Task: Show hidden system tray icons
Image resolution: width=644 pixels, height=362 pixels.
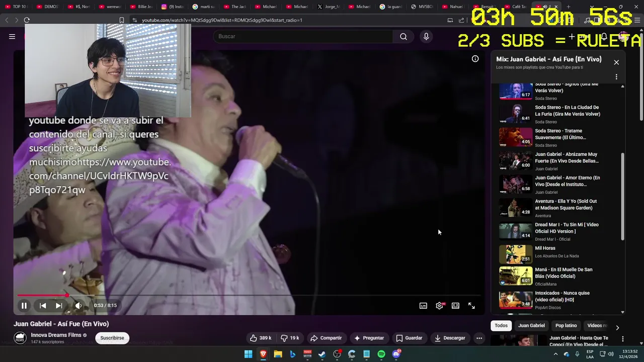Action: (555, 354)
